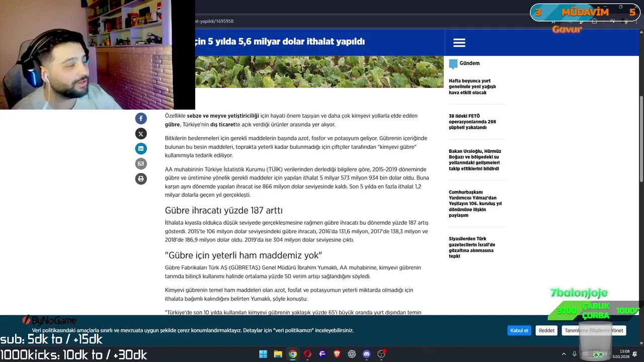Open the hamburger menu in the blue header
Image resolution: width=644 pixels, height=362 pixels.
tap(459, 43)
